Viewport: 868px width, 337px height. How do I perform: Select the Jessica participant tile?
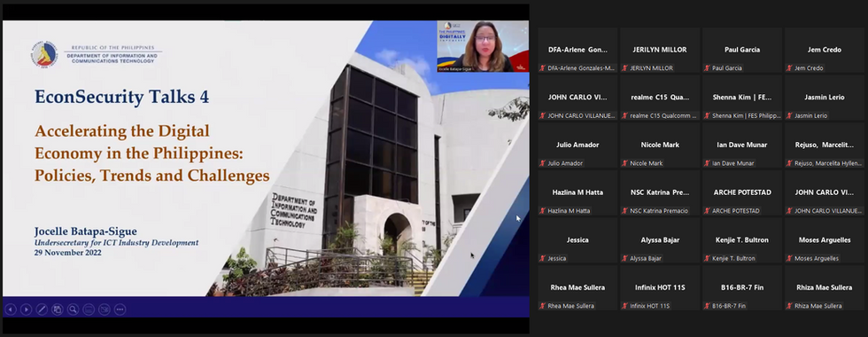pos(577,240)
